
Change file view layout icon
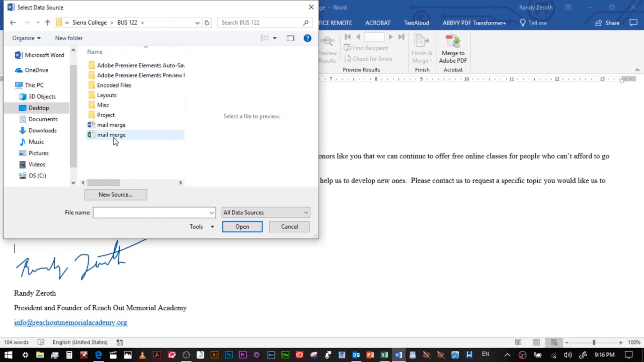(x=265, y=38)
